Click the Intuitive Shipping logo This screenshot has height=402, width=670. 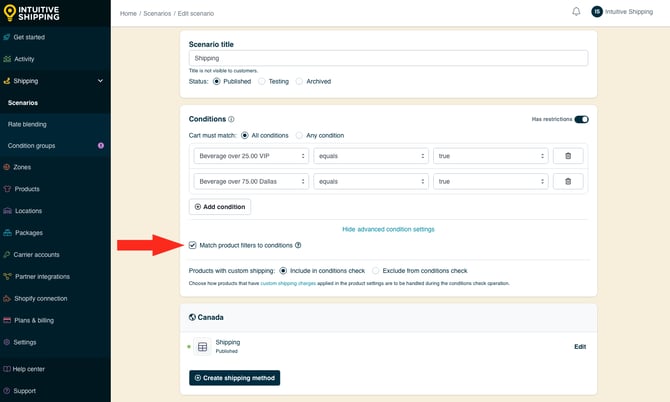click(x=31, y=13)
